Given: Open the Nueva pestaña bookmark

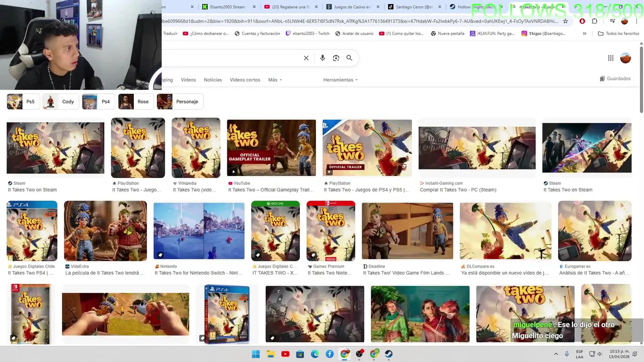Looking at the screenshot, I should tap(448, 34).
